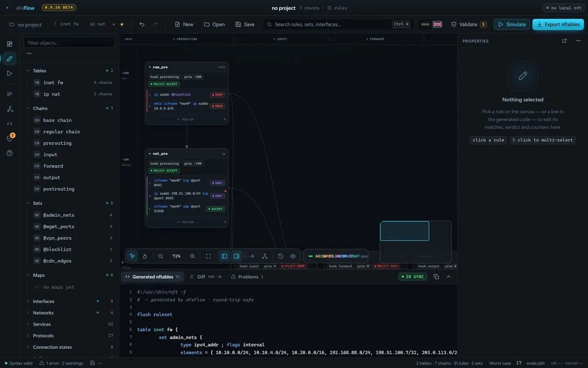
Task: Pop out the Properties panel
Action: coord(564,41)
